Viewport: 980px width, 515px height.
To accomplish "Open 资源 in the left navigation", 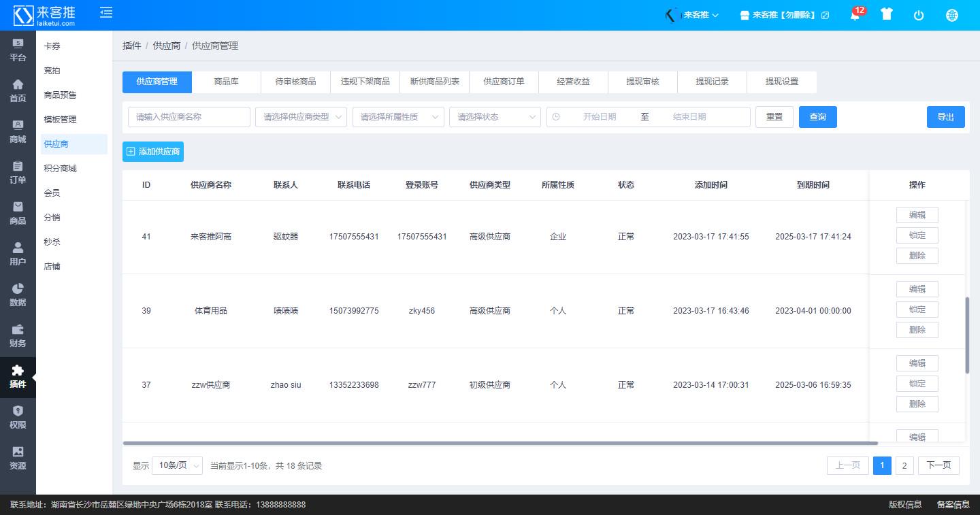I will coord(18,459).
